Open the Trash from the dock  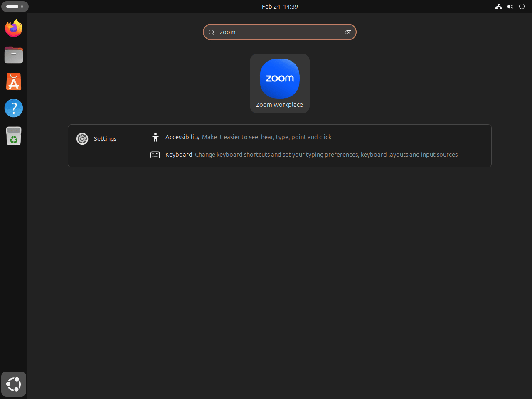tap(13, 135)
